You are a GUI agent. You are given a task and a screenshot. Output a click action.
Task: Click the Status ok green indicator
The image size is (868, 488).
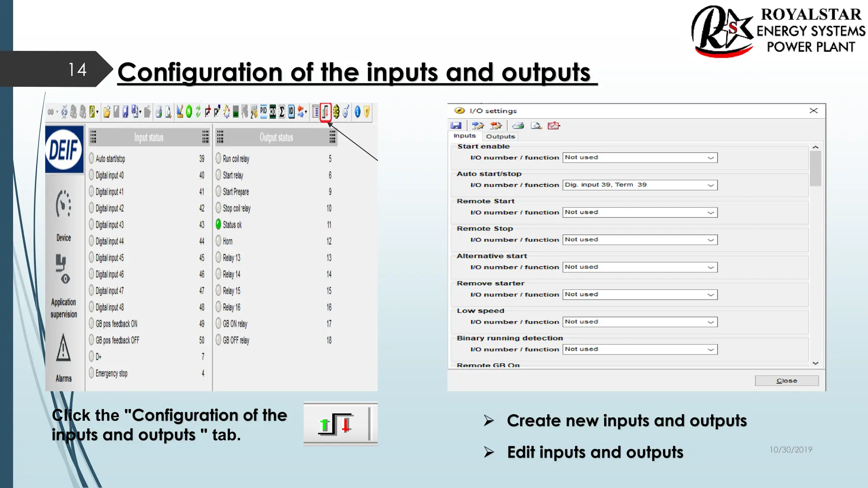point(219,225)
